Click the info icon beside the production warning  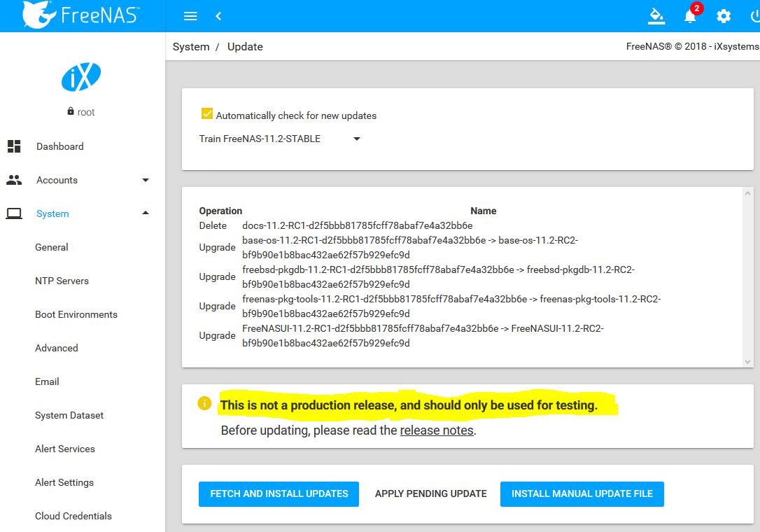(x=204, y=403)
